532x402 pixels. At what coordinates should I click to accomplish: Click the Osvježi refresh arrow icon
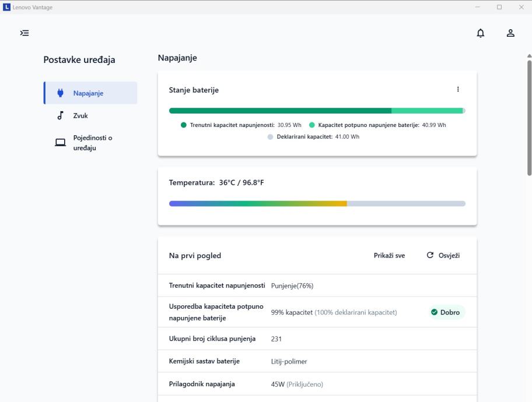[430, 255]
